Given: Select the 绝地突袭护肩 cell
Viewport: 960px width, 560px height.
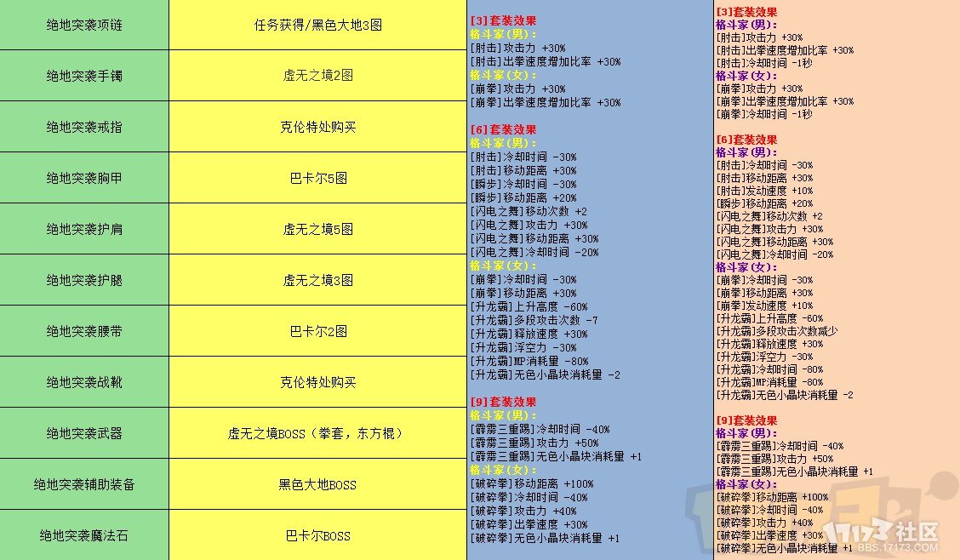Looking at the screenshot, I should pos(84,229).
